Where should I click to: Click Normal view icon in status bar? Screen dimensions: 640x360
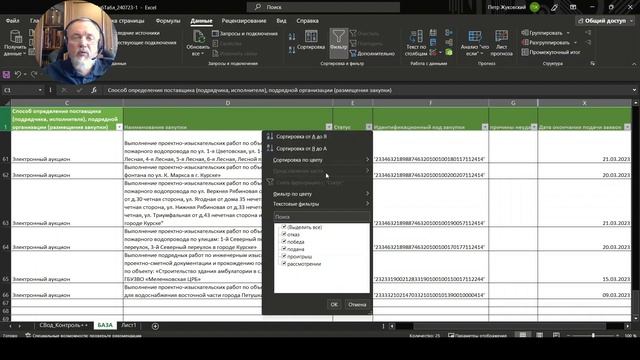coord(523,336)
